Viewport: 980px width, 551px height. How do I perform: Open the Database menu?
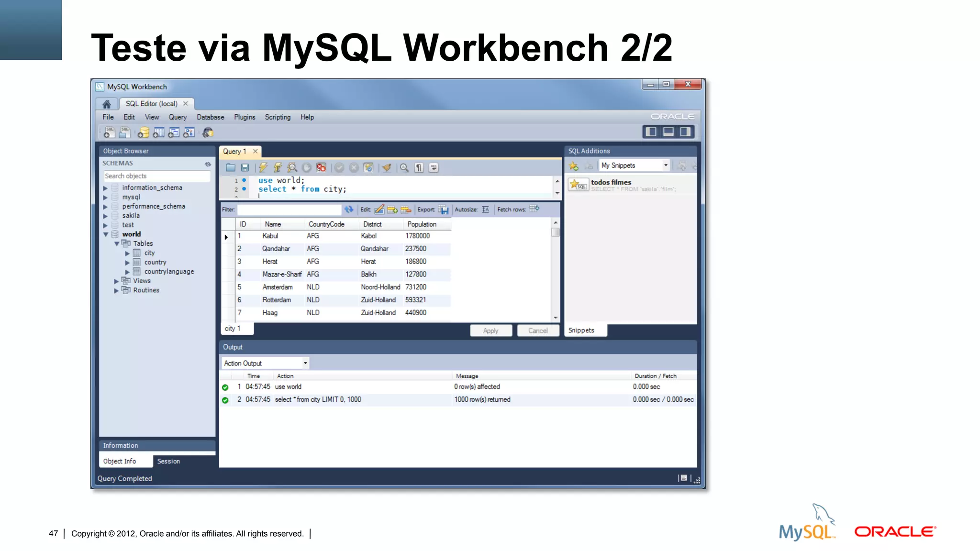click(x=211, y=117)
